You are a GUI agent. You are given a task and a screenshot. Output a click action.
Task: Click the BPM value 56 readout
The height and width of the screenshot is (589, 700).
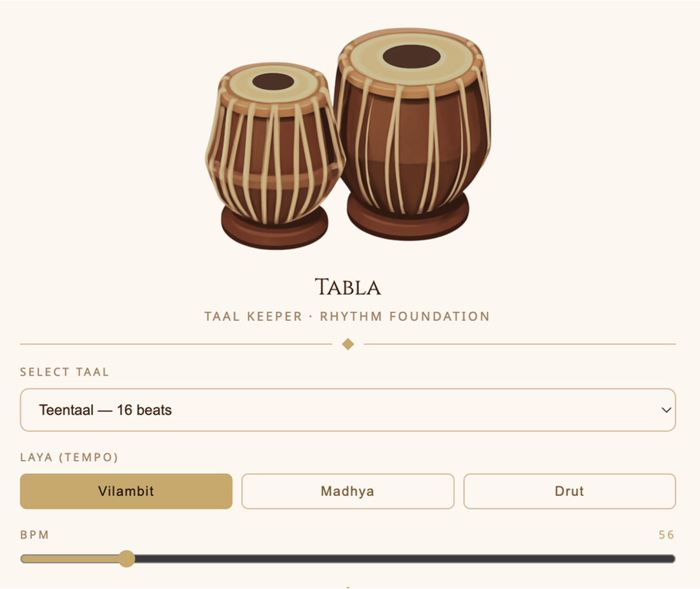point(666,535)
